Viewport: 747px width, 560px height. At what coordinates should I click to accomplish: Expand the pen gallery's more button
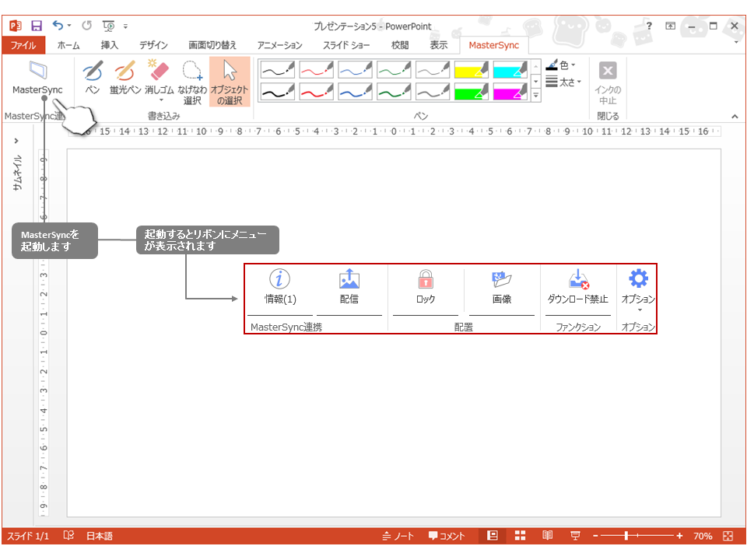pos(535,96)
